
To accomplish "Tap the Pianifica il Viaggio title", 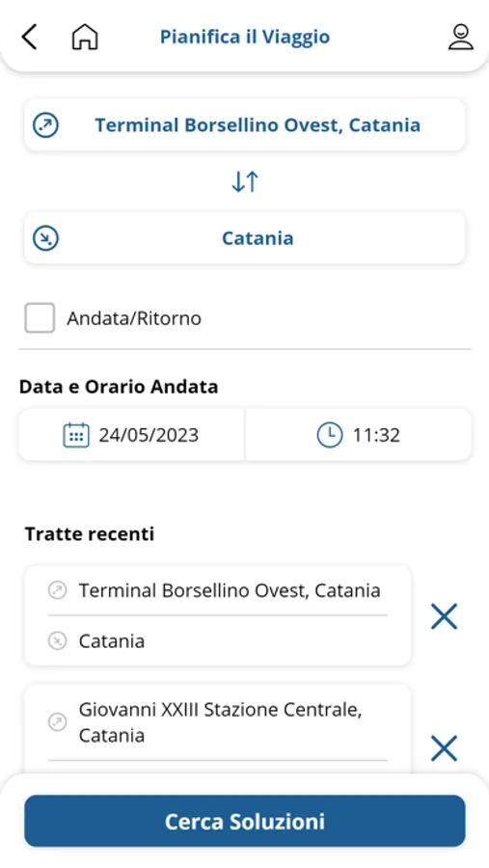I will 245,37.
